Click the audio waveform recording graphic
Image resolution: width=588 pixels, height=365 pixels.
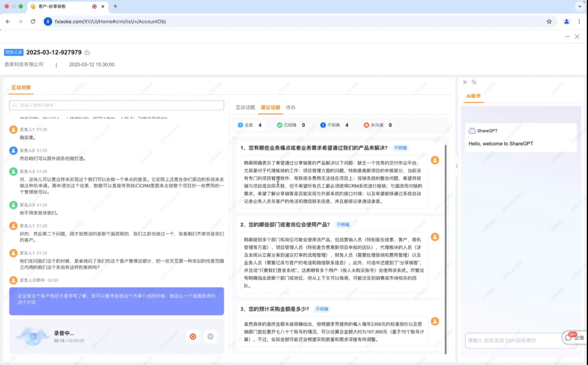point(33,336)
